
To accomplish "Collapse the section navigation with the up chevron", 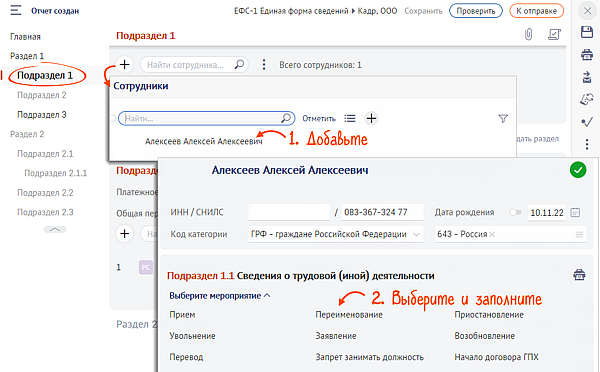I will point(55,230).
